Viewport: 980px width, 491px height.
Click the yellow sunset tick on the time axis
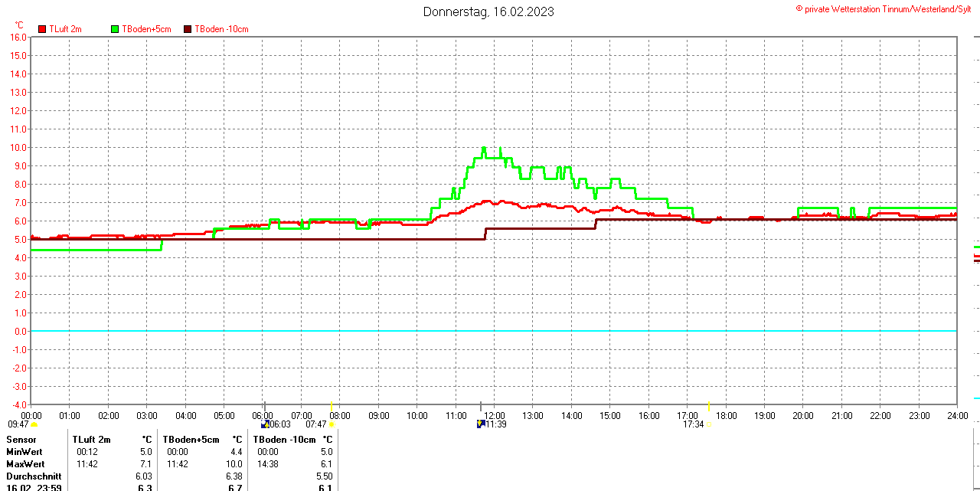click(709, 406)
